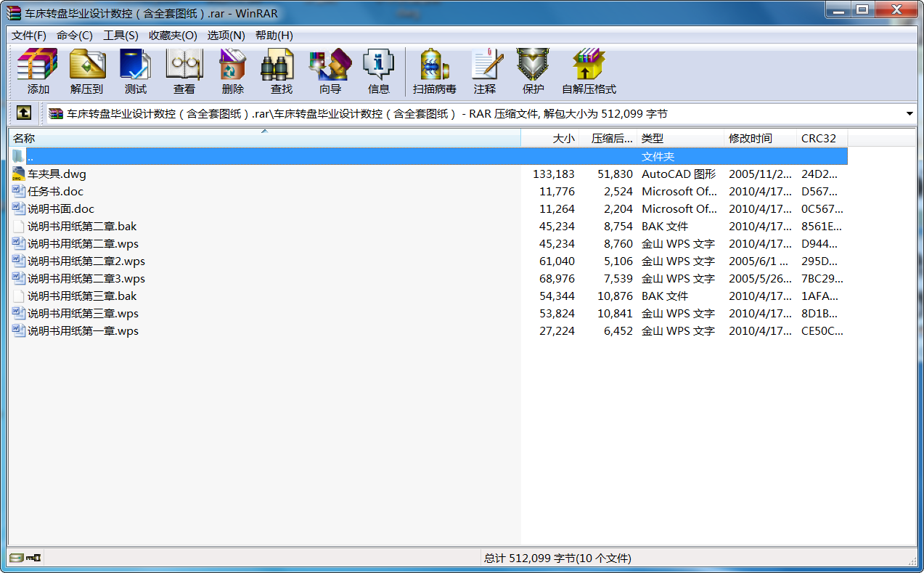924x573 pixels.
Task: Click CRC value CE50C...
Action: pyautogui.click(x=822, y=330)
